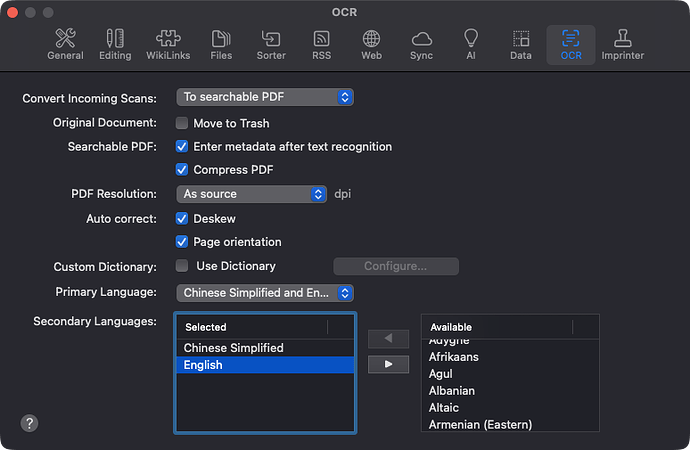The image size is (690, 450).
Task: Click the right arrow to remove English
Action: point(389,364)
